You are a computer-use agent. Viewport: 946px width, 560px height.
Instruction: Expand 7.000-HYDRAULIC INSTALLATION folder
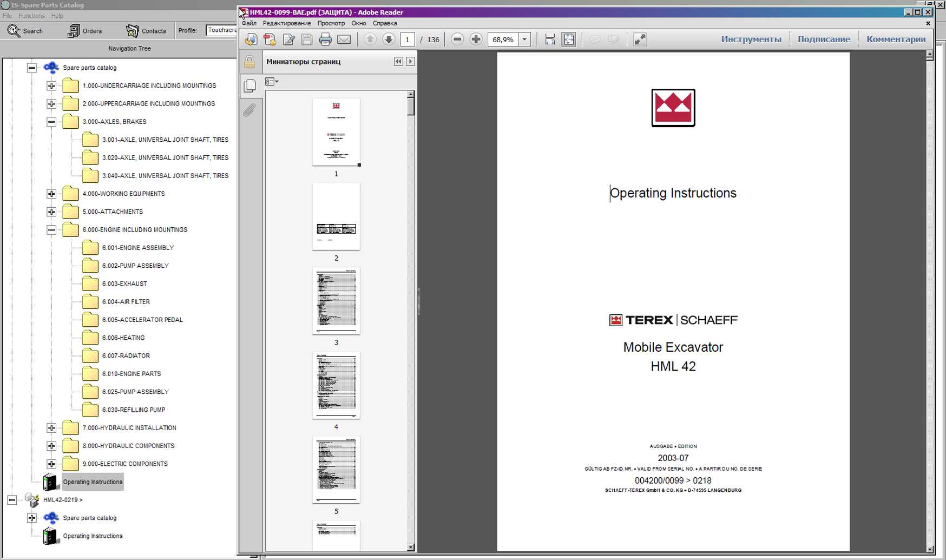51,428
